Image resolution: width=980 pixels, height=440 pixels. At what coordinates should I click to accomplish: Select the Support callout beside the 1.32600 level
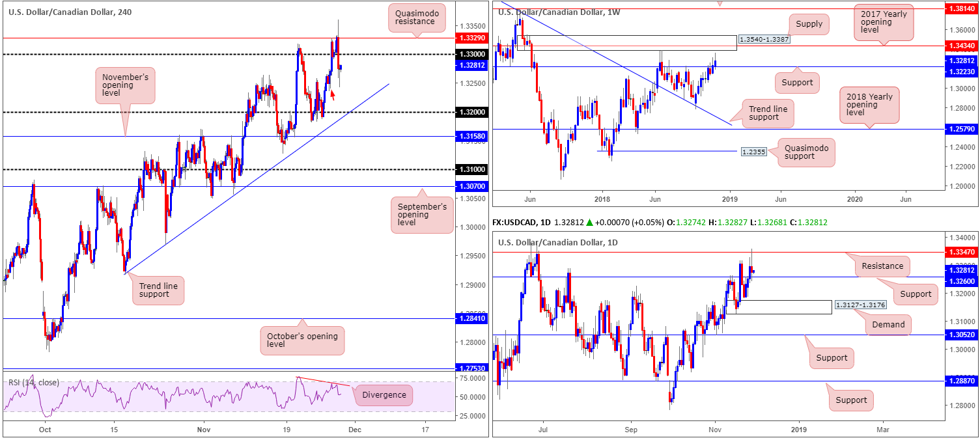click(x=916, y=294)
